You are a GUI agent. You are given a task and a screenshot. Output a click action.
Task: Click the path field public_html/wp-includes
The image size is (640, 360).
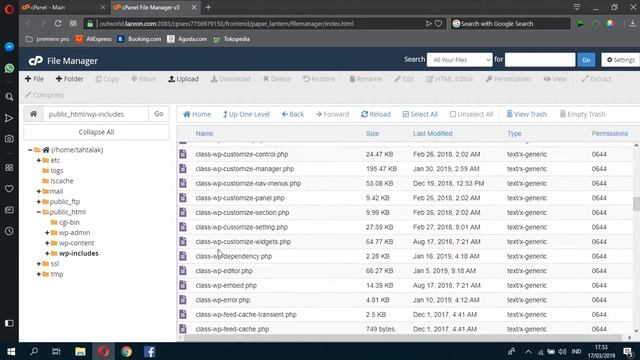coord(96,114)
